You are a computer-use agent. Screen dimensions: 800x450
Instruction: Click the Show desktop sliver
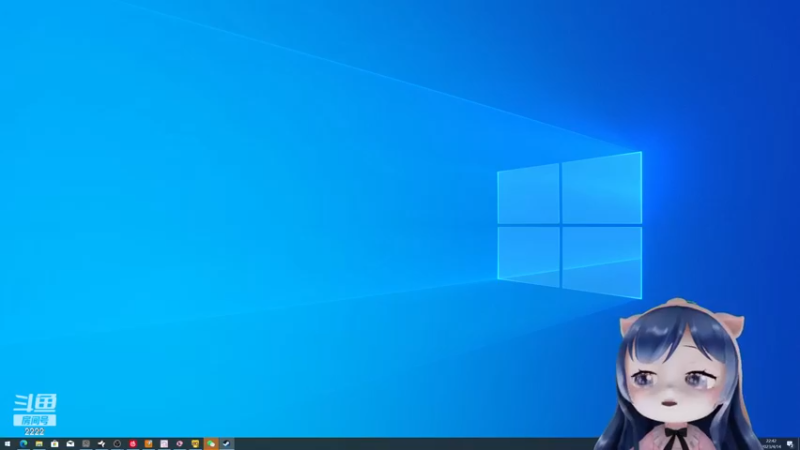click(x=798, y=444)
